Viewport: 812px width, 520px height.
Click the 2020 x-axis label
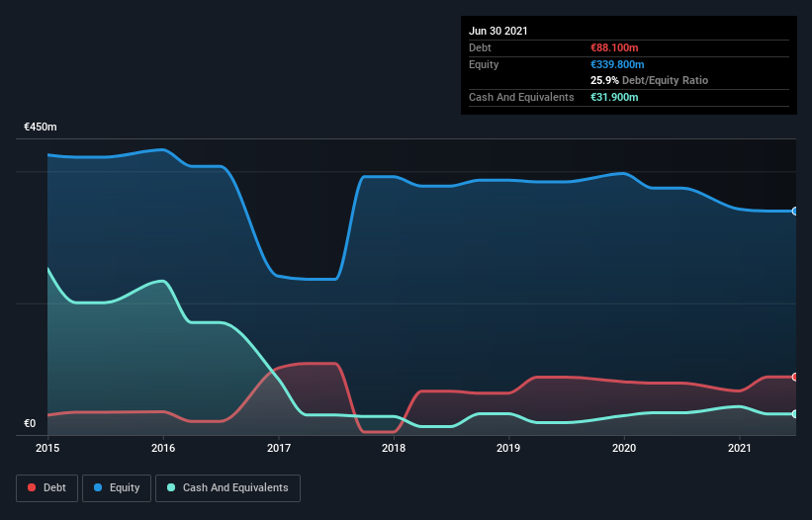coord(624,448)
